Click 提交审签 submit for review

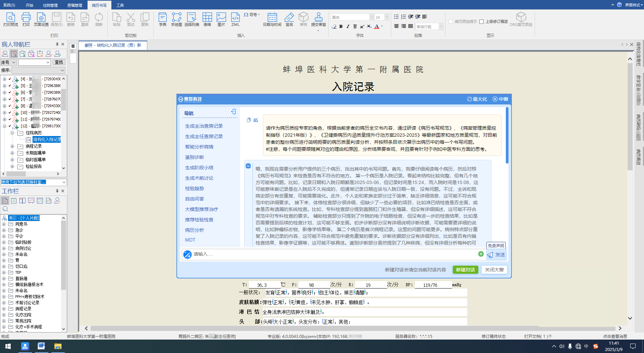coord(318,19)
